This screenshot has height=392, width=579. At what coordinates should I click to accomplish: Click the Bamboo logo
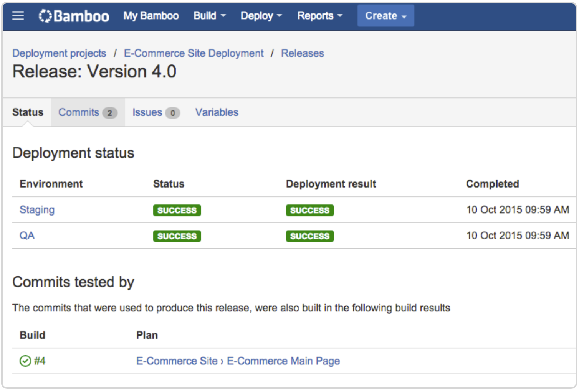[74, 16]
